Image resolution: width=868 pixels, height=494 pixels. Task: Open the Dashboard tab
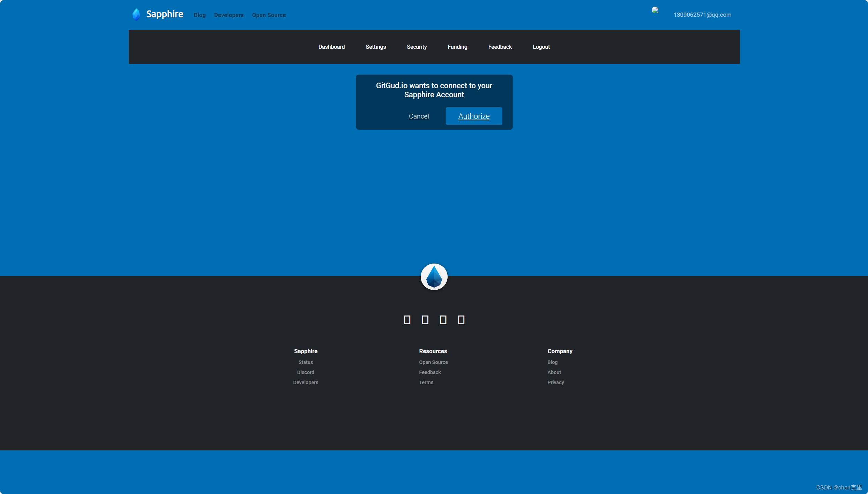point(331,47)
